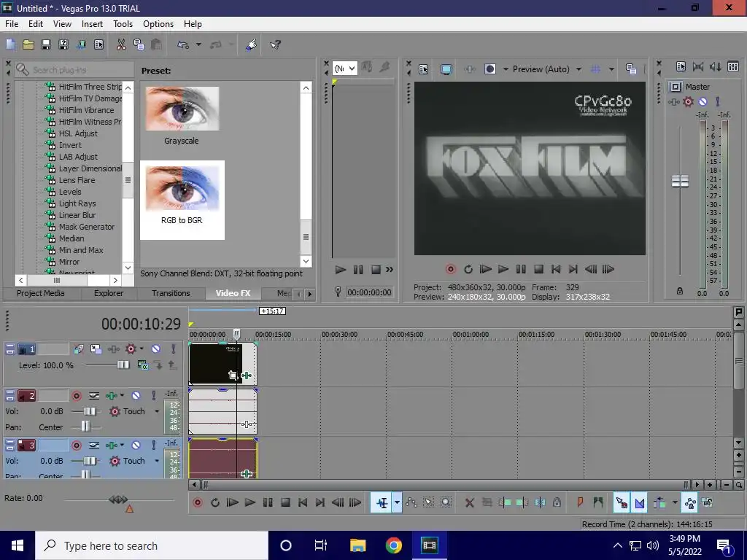This screenshot has height=560, width=747.
Task: Open the Overlays grid dropdown arrow
Action: tap(611, 69)
